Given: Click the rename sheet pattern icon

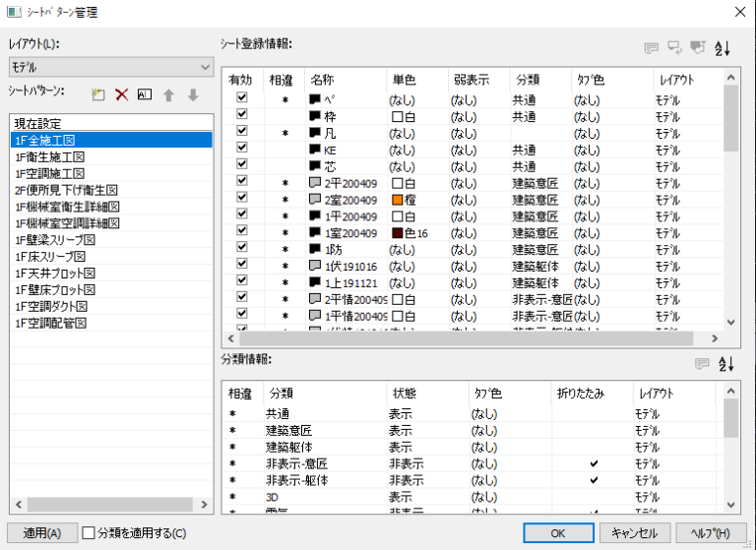Looking at the screenshot, I should coord(145,94).
